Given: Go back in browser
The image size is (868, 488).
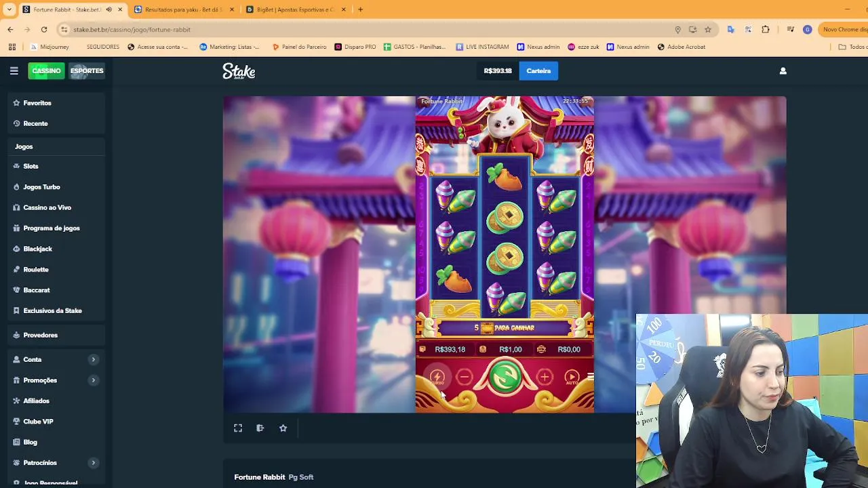Looking at the screenshot, I should pyautogui.click(x=10, y=29).
